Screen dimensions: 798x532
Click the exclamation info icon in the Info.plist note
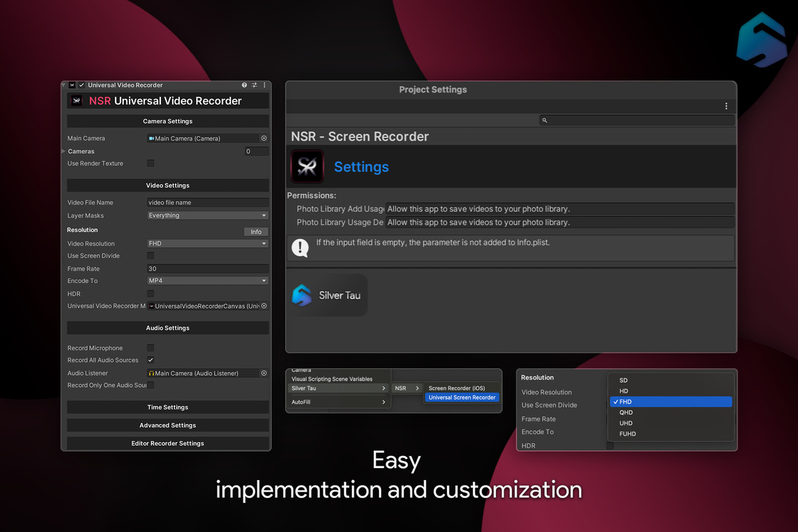[x=301, y=248]
